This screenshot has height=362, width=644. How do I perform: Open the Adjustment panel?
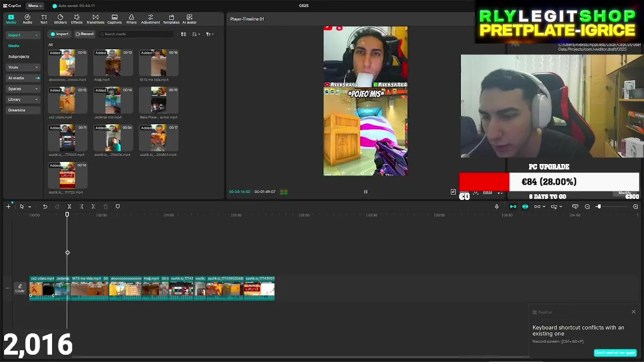coord(150,19)
